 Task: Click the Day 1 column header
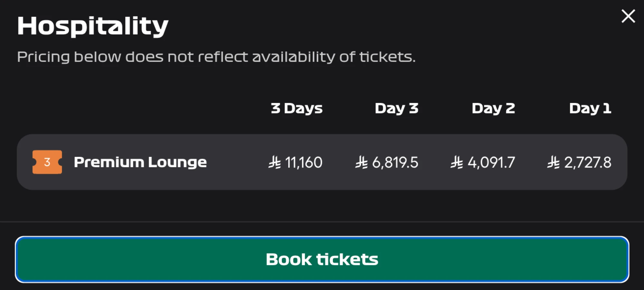click(x=590, y=109)
